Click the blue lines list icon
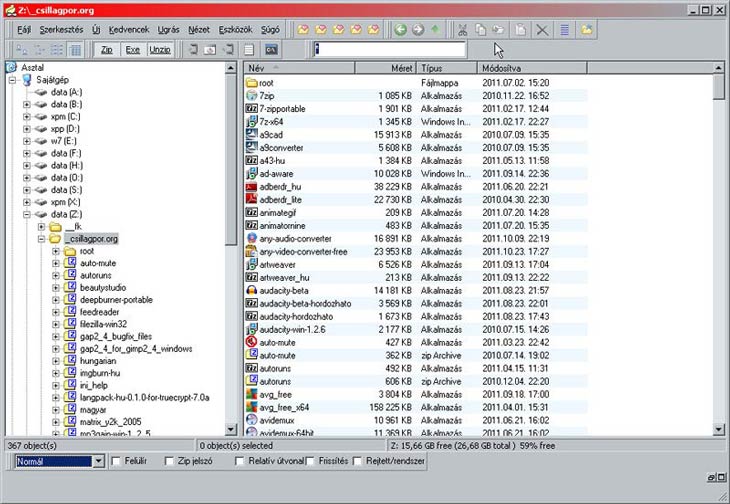Screen dimensions: 730x504 tap(564, 30)
